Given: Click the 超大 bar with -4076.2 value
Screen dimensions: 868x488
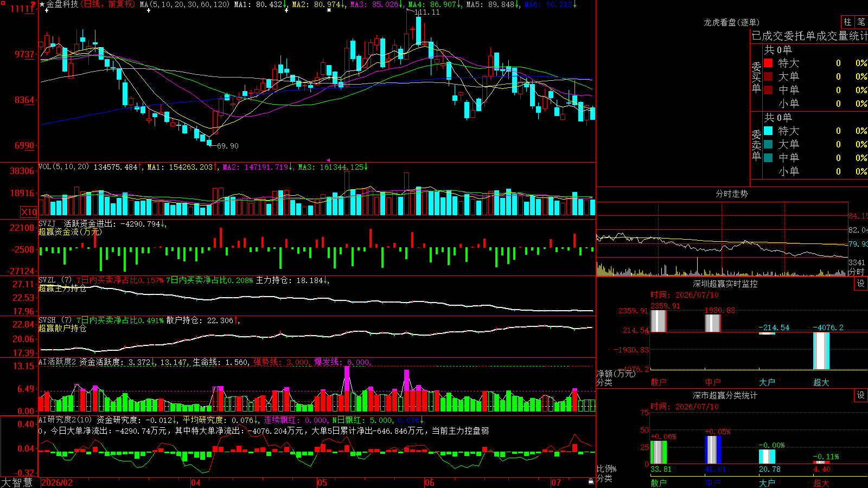Looking at the screenshot, I should click(821, 351).
